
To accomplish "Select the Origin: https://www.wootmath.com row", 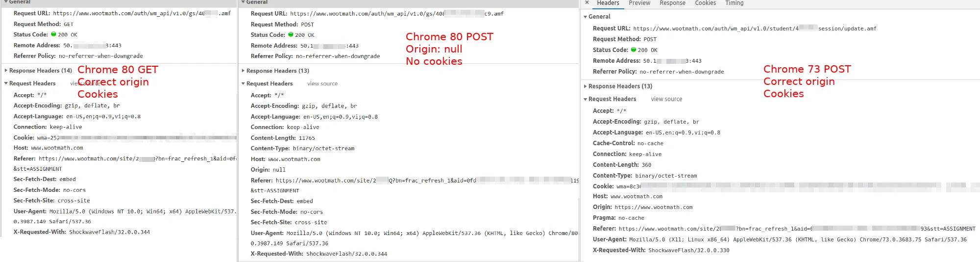I will pyautogui.click(x=643, y=207).
